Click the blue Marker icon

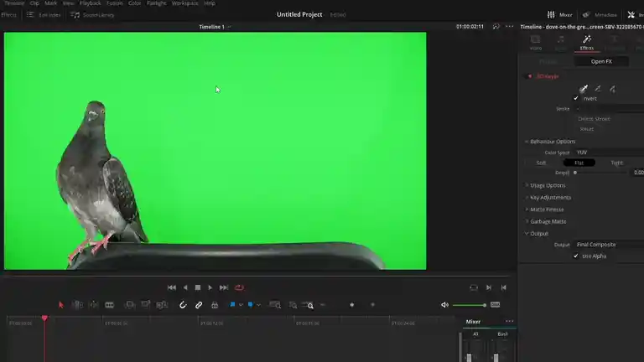(250, 304)
